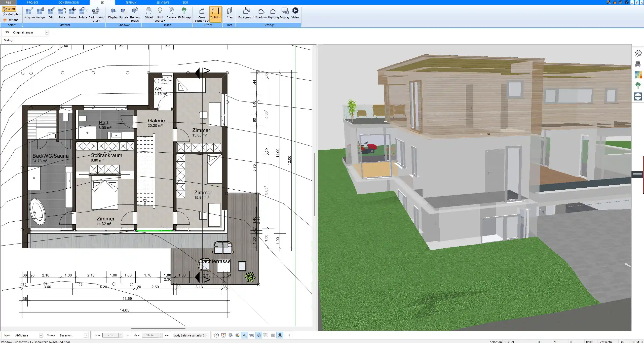Click the clock icon in bottom toolbar

(216, 335)
